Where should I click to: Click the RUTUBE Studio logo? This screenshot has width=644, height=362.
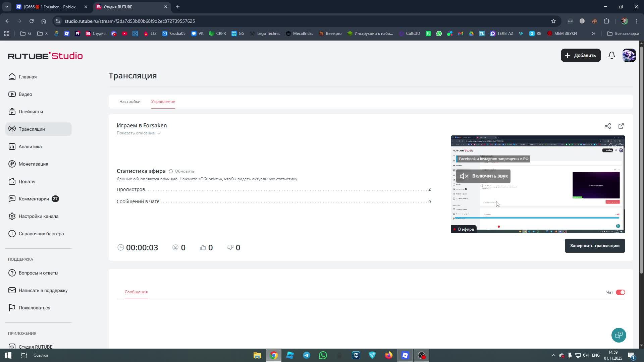45,56
